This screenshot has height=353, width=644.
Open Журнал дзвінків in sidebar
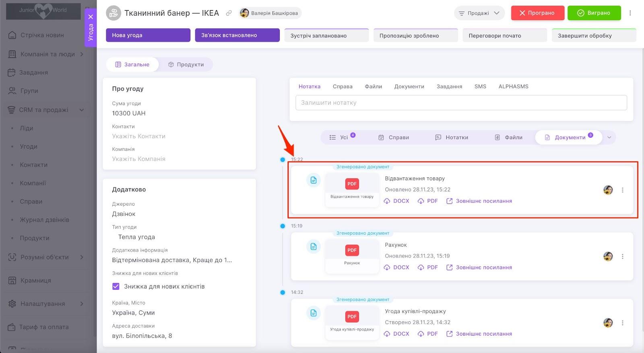point(45,220)
